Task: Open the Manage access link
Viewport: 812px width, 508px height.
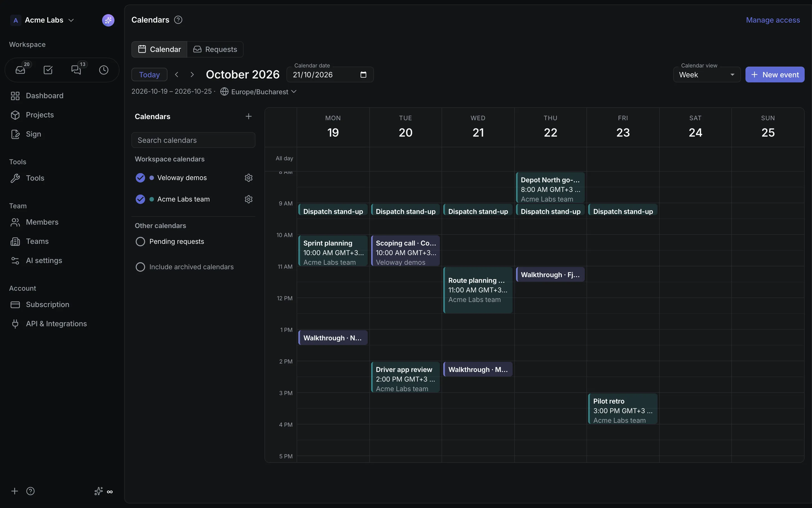Action: (773, 20)
